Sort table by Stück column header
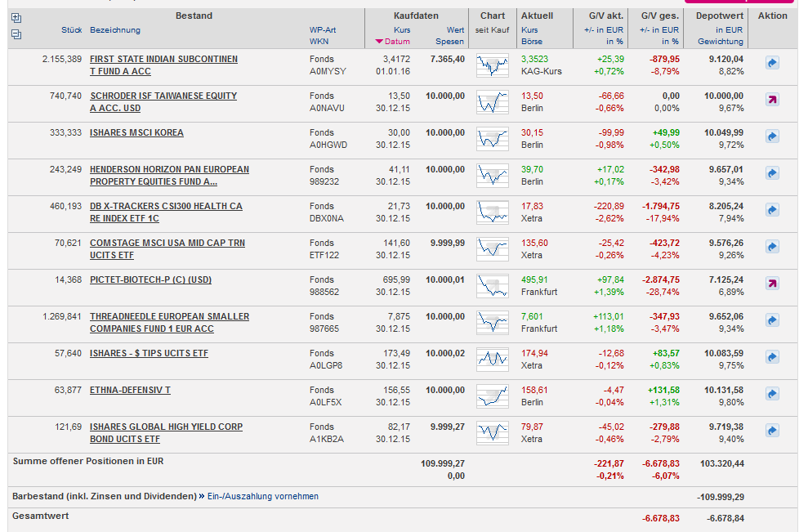Image resolution: width=808 pixels, height=532 pixels. click(x=72, y=30)
